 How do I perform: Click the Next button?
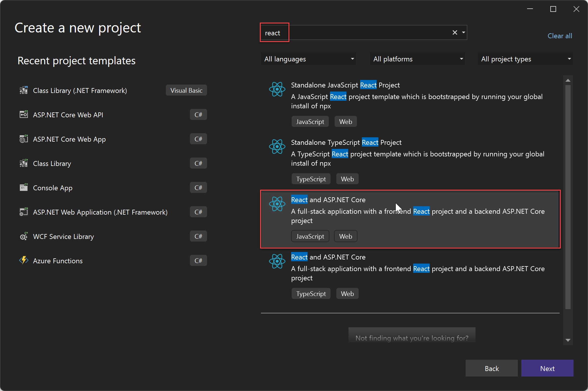coord(547,368)
